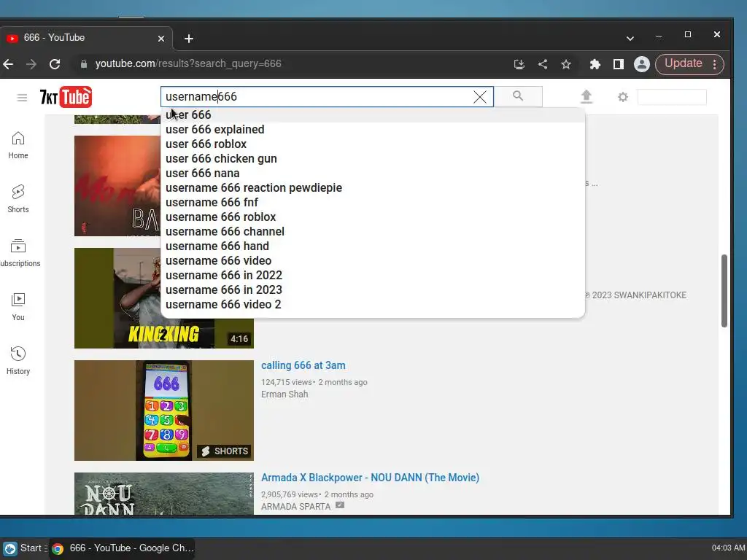Screen dimensions: 747x560
Task: Choose suggestion 'username 666 in 2022'
Action: [373, 275]
